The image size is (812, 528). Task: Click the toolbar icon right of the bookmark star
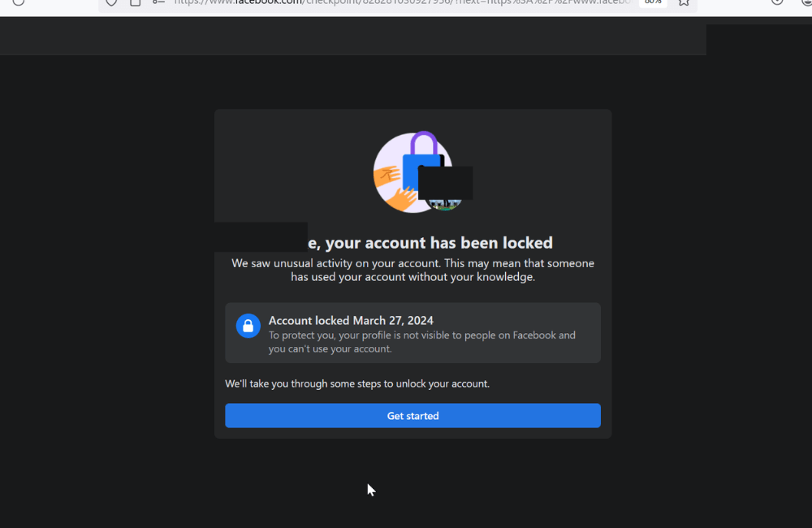[777, 2]
